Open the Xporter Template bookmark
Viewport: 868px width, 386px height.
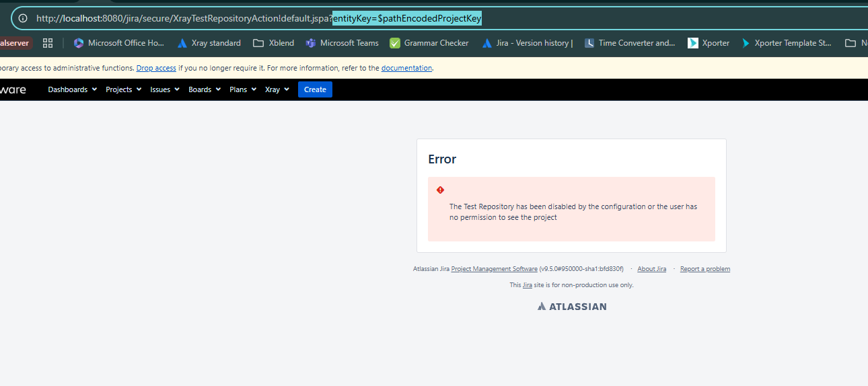(786, 43)
